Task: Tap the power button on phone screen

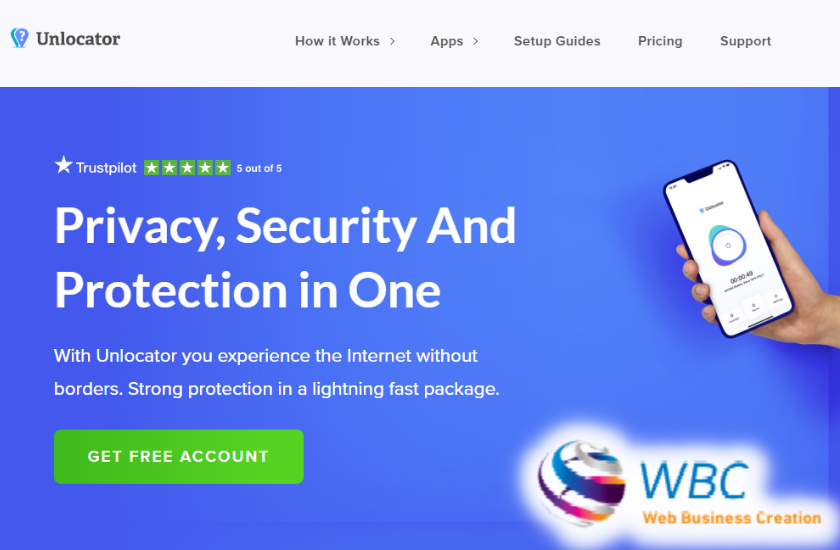Action: (728, 246)
